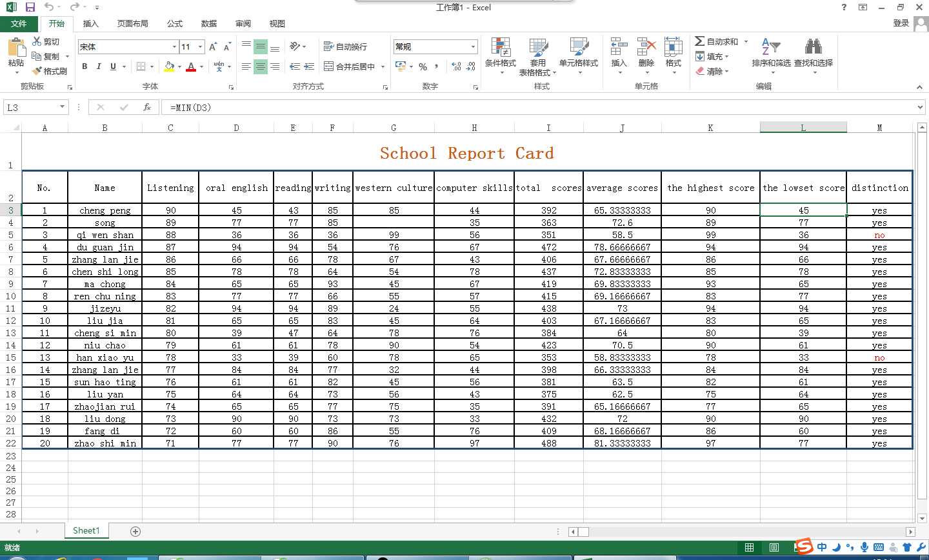The height and width of the screenshot is (560, 929).
Task: Toggle top vertical alignment
Action: [246, 46]
